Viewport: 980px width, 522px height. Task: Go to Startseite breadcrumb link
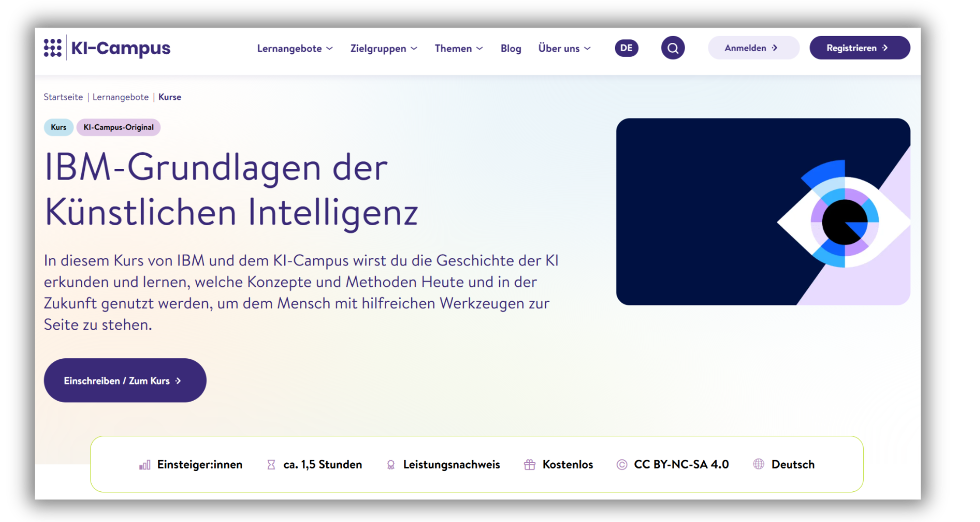63,97
